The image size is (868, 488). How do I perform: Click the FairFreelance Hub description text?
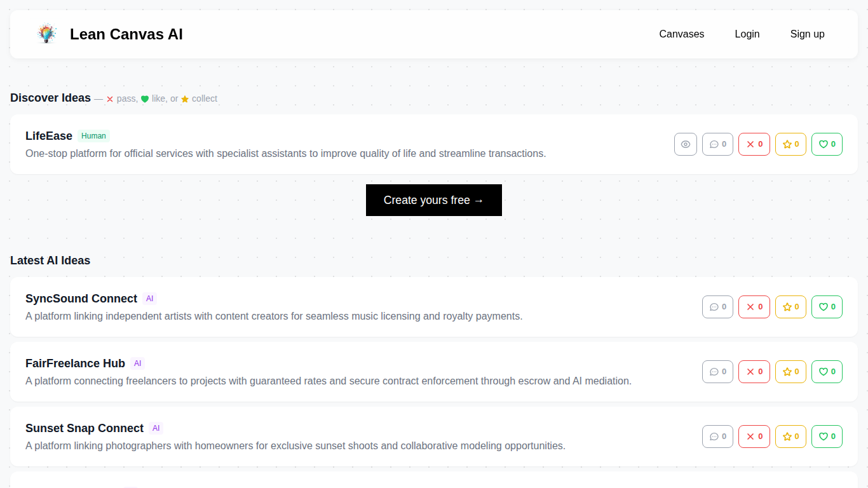[x=329, y=381]
